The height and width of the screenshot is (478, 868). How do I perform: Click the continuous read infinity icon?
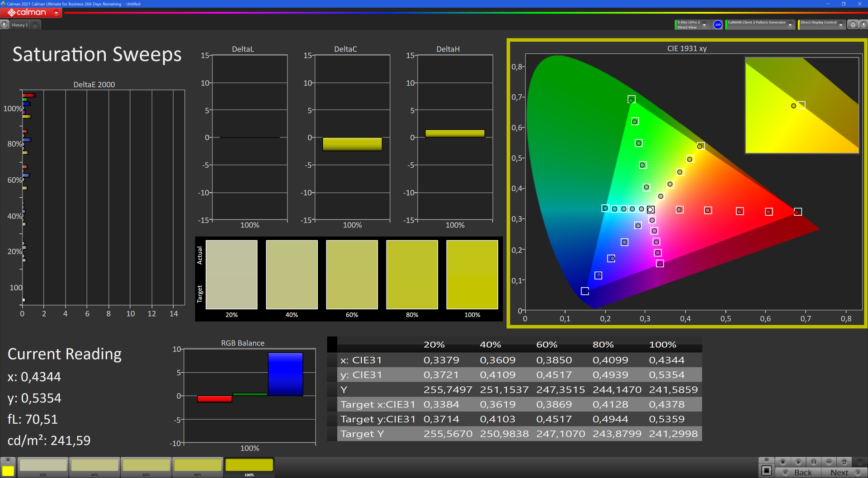tap(829, 462)
